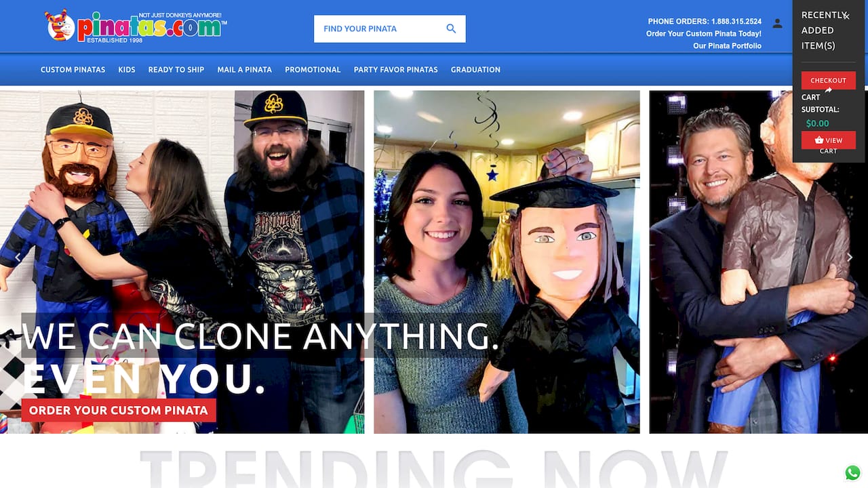Screen dimensions: 868x488
Task: Select Ready To Ship menu
Action: (x=176, y=70)
